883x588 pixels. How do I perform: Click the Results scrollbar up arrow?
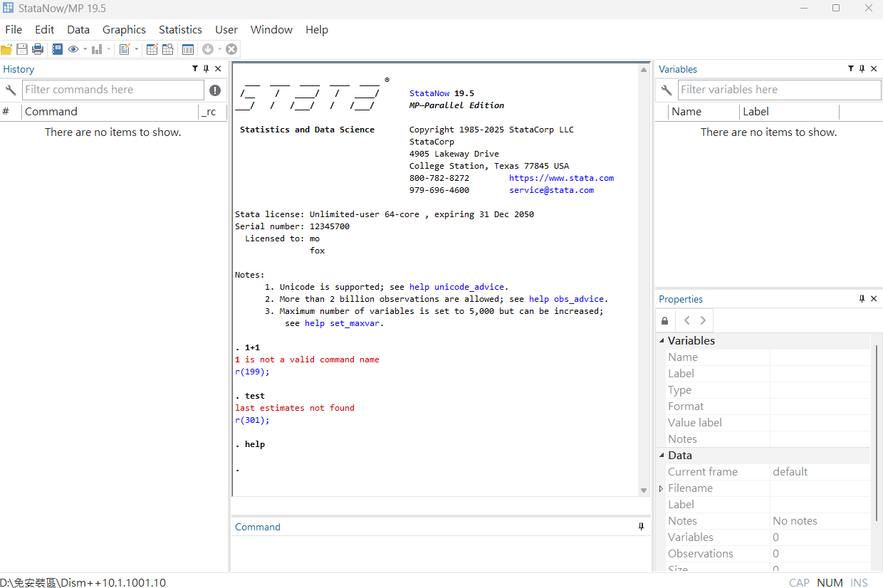point(644,70)
